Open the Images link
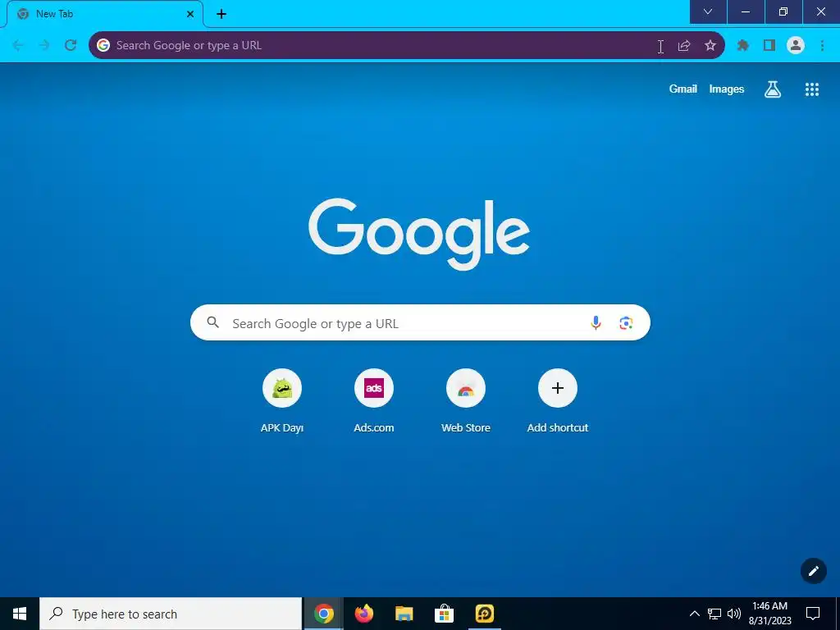Image resolution: width=840 pixels, height=630 pixels. 727,89
